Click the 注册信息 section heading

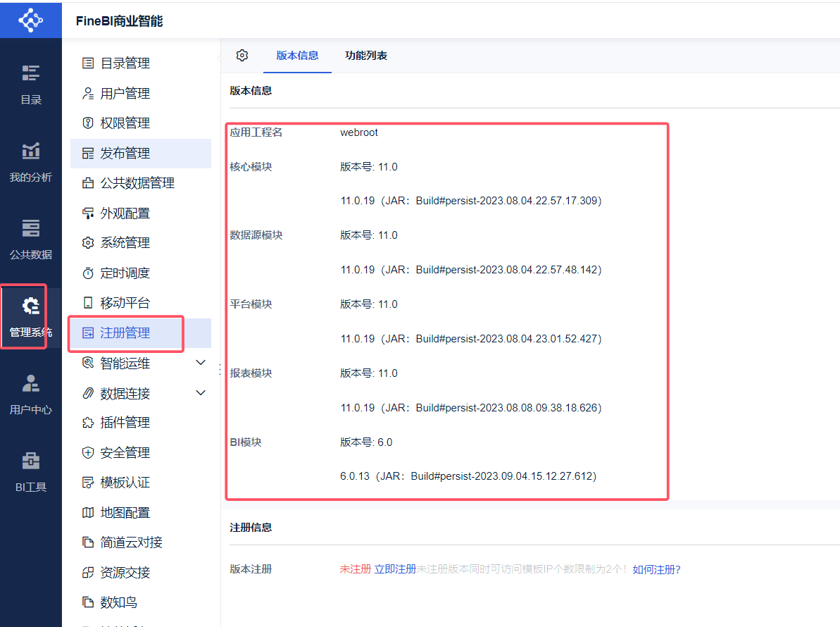coord(251,528)
